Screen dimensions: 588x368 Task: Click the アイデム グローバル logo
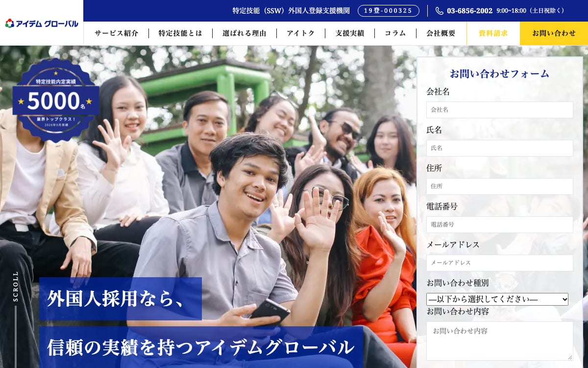tap(42, 23)
